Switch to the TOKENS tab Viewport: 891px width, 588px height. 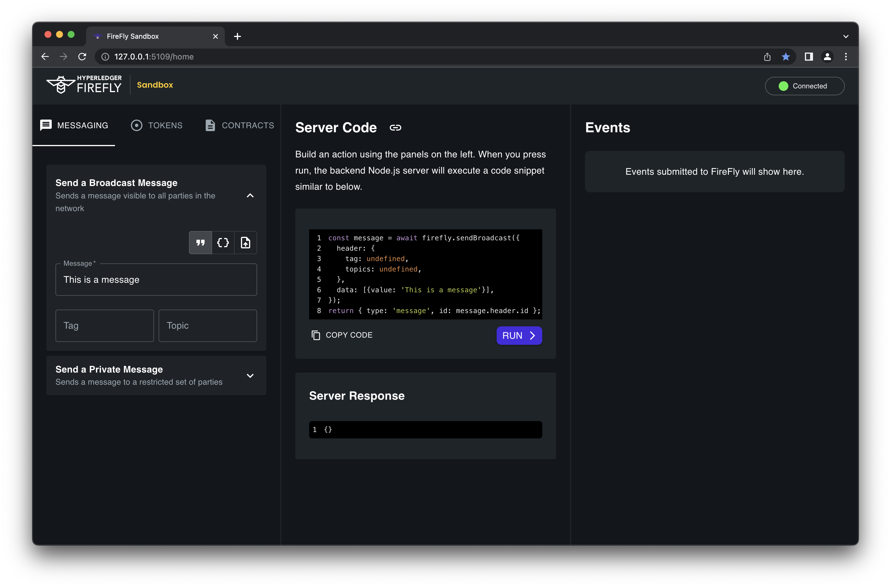156,125
